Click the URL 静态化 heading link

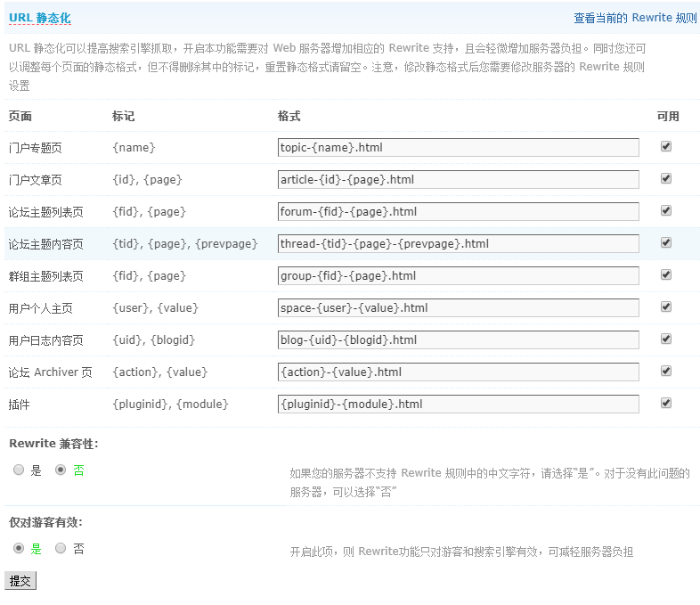click(x=40, y=18)
